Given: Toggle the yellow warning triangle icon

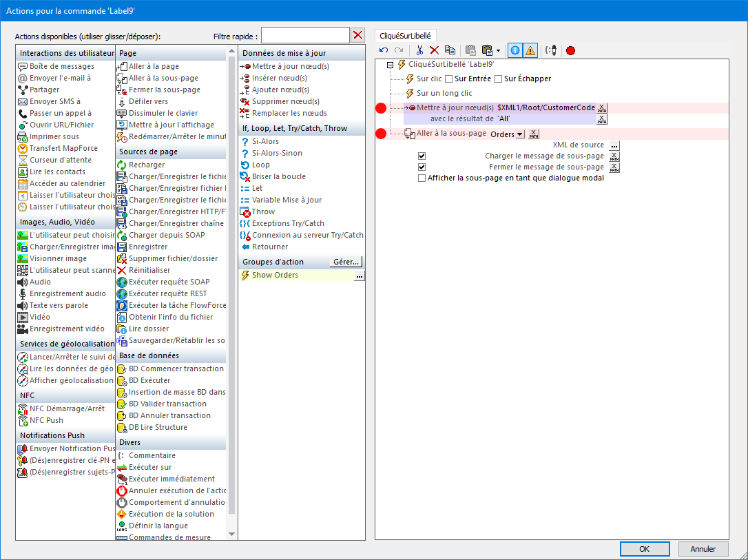Looking at the screenshot, I should pos(530,50).
